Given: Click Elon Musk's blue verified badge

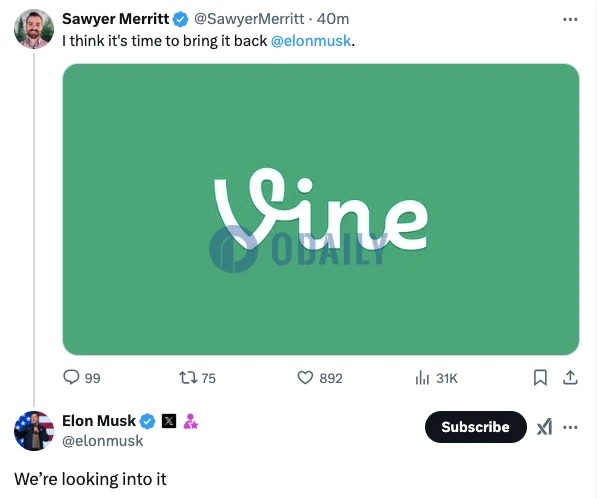Looking at the screenshot, I should (x=147, y=421).
